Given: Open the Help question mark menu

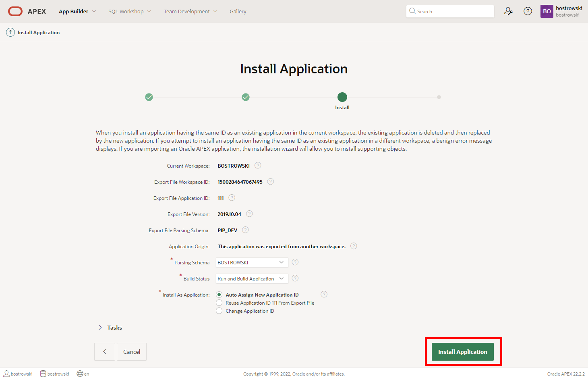Looking at the screenshot, I should 528,11.
